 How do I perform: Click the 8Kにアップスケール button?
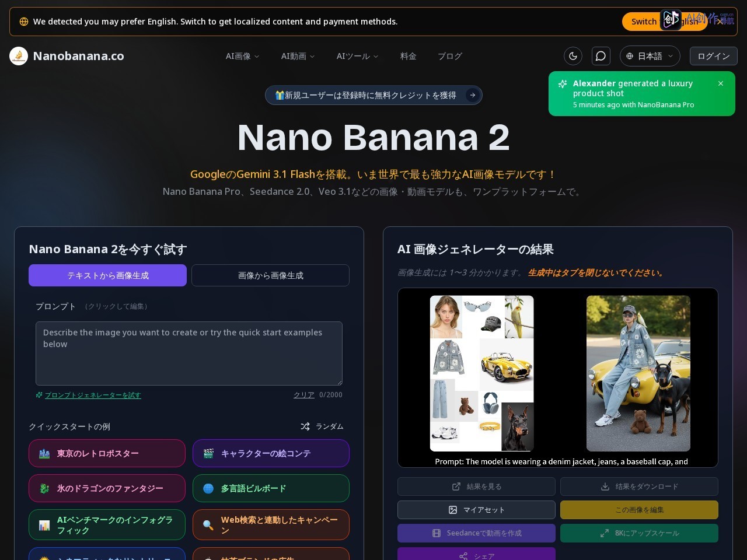pyautogui.click(x=639, y=533)
